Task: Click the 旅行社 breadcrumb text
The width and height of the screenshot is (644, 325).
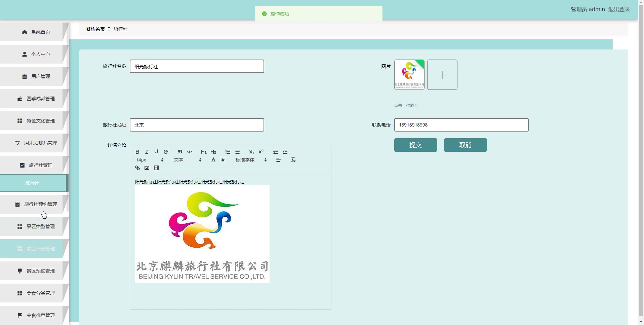Action: pyautogui.click(x=121, y=29)
